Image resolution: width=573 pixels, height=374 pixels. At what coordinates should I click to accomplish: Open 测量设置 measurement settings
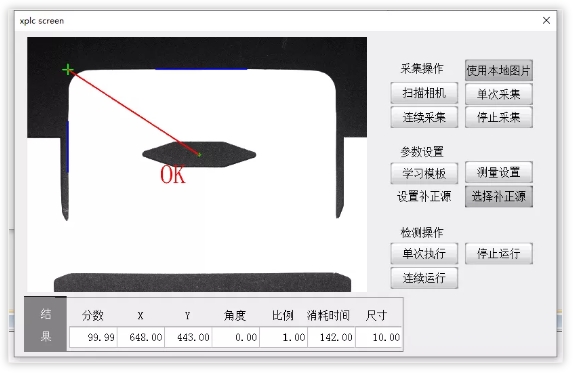[498, 172]
